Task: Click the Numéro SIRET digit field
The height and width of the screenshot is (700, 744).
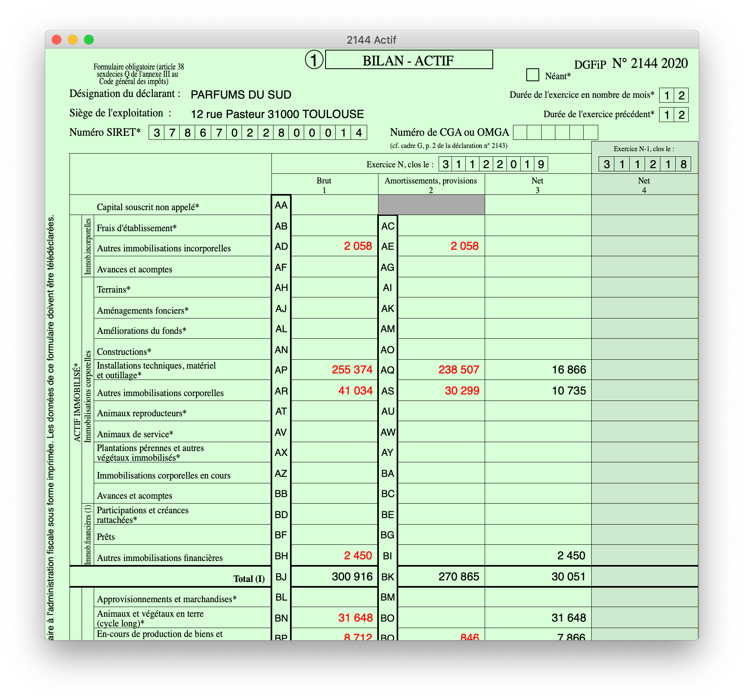Action: click(x=258, y=133)
